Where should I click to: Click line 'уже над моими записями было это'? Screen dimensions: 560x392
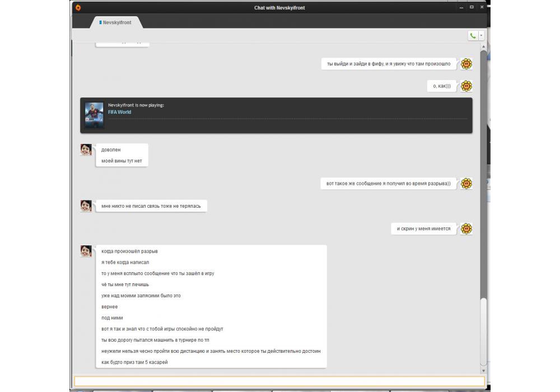click(141, 296)
